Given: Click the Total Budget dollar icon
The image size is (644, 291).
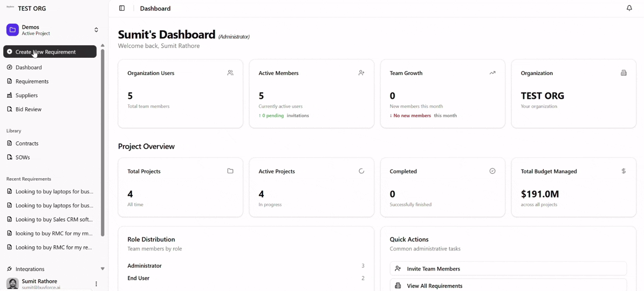Looking at the screenshot, I should [624, 171].
